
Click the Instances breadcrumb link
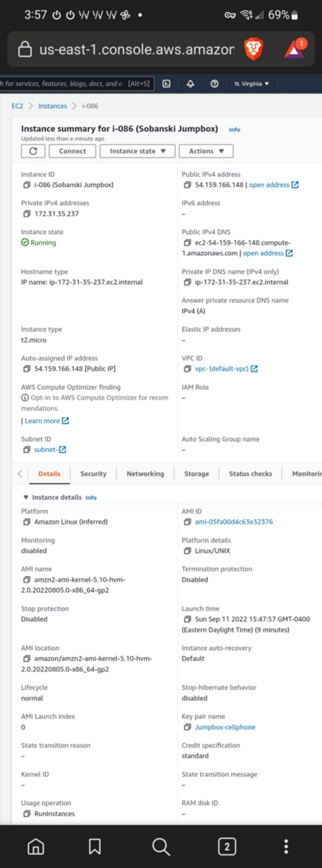[x=52, y=106]
